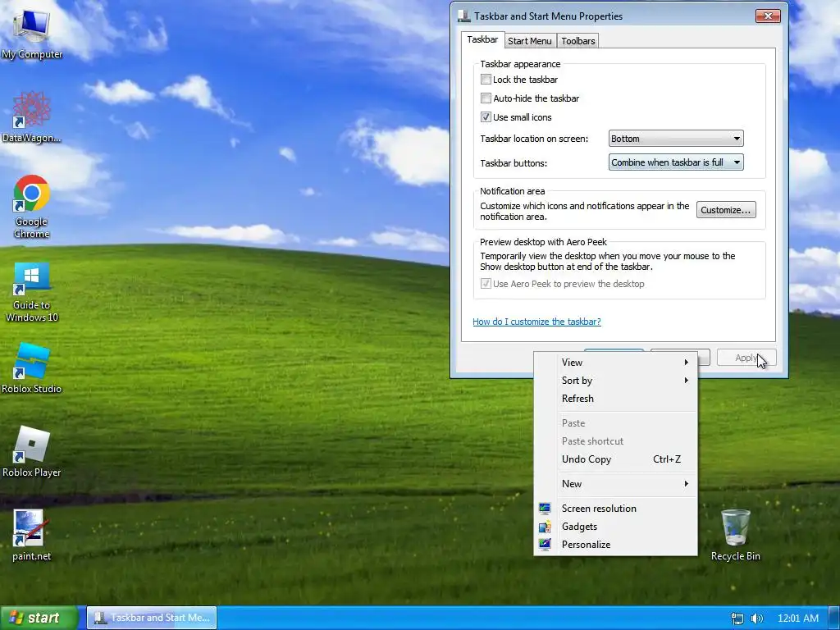
Task: Click the Gadgets menu icon
Action: point(545,527)
